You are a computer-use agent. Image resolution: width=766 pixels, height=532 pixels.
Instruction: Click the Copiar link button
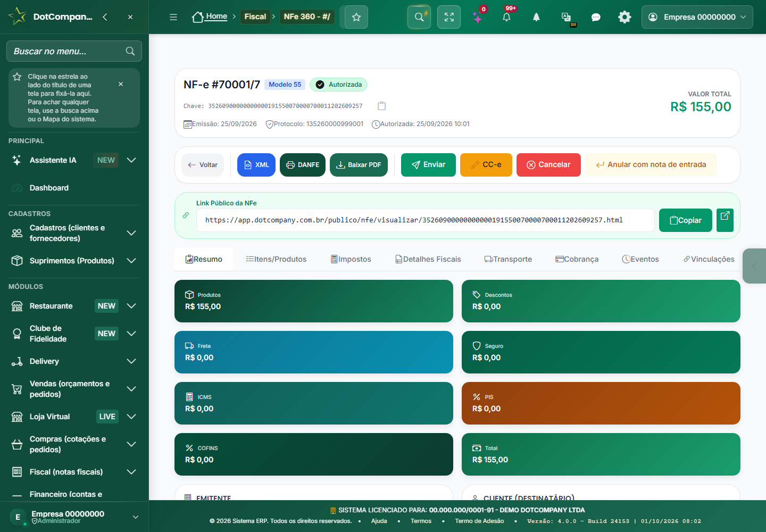pos(686,220)
